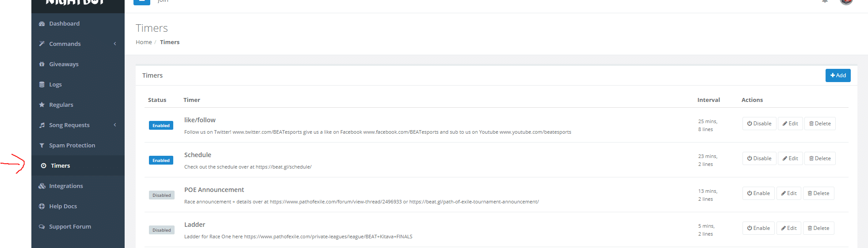Open Song Requests in sidebar
Image resolution: width=868 pixels, height=248 pixels.
[78, 125]
